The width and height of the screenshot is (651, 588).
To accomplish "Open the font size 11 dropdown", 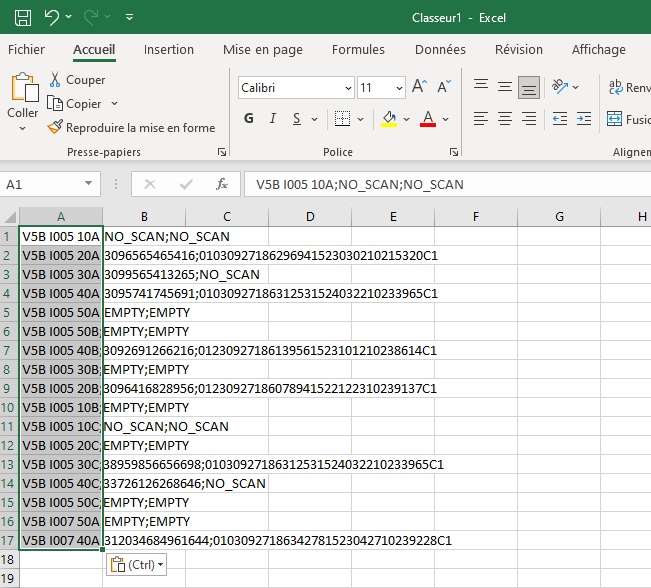I will (397, 88).
